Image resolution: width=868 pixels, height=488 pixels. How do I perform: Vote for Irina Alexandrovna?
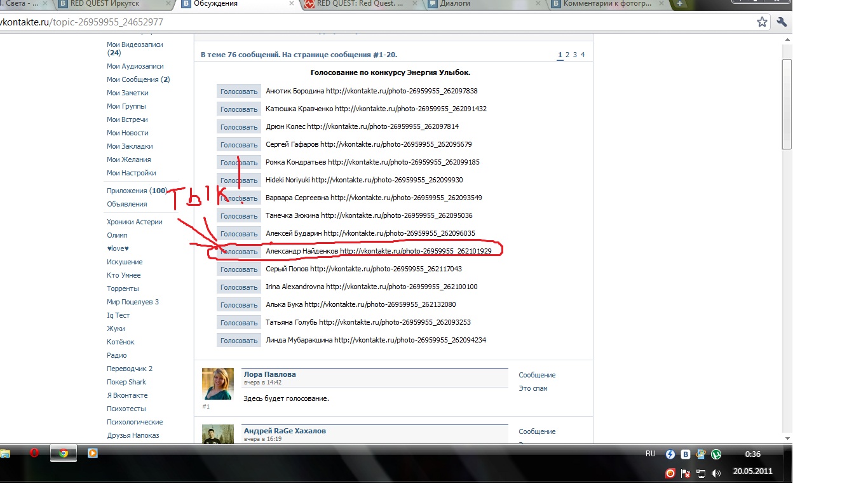238,287
